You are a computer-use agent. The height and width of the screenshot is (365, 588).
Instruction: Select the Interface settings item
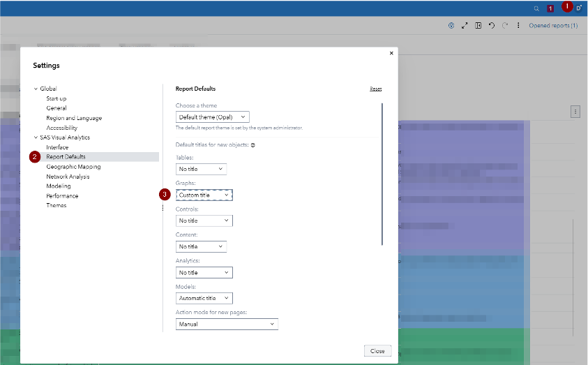click(x=57, y=147)
